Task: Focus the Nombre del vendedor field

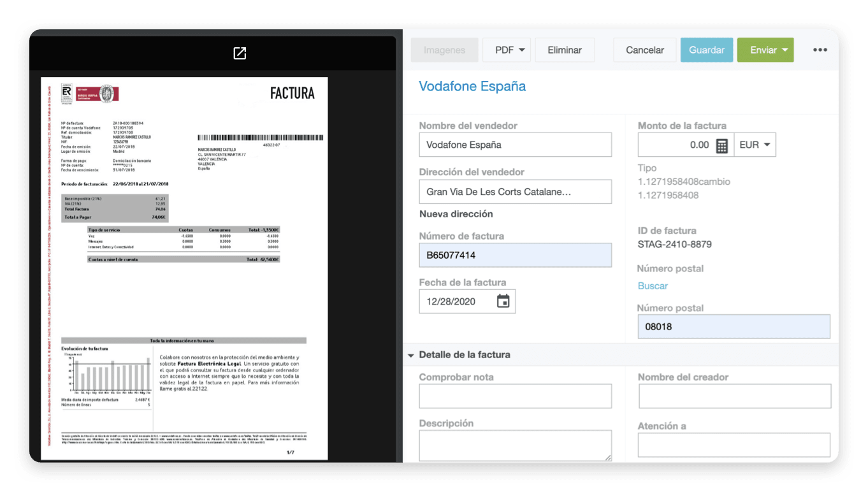Action: [515, 145]
